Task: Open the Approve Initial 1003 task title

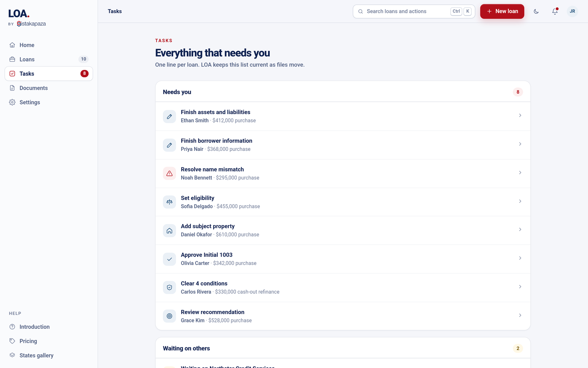Action: click(x=207, y=255)
